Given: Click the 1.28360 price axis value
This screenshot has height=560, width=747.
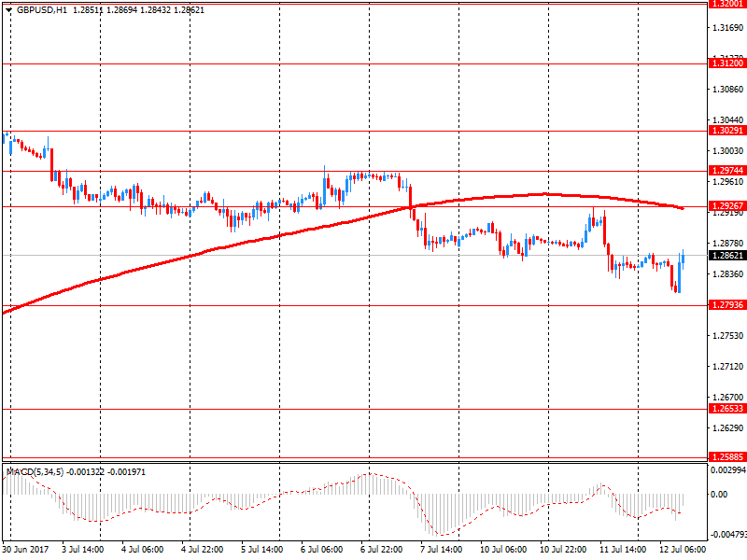Looking at the screenshot, I should pos(727,274).
